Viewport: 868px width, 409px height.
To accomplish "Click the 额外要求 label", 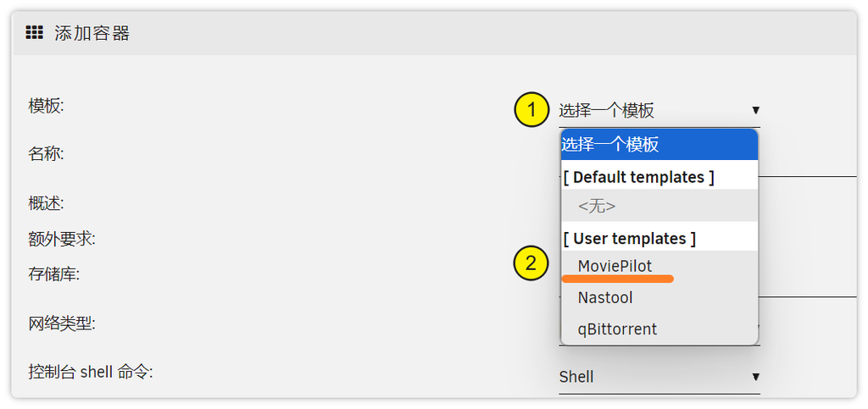I will tap(62, 239).
